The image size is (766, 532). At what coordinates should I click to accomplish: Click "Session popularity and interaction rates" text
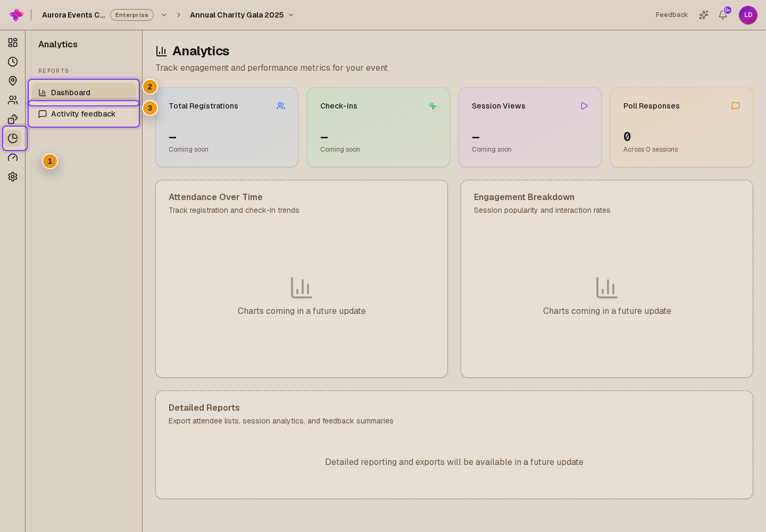pos(542,210)
